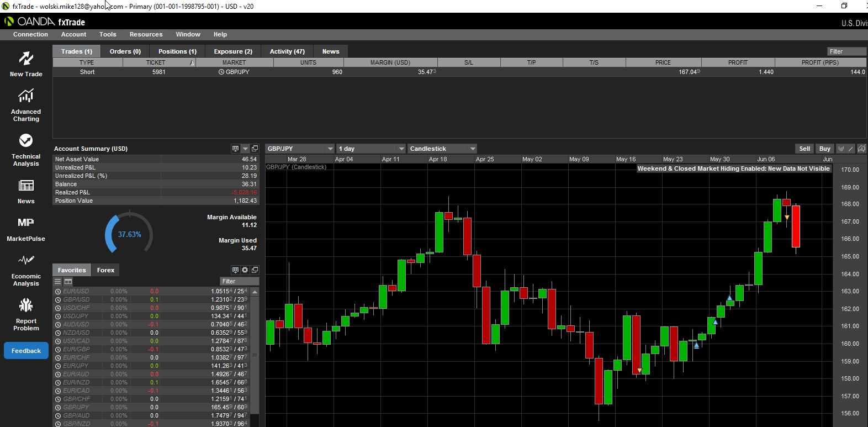Open the News sidebar icon
Viewport: 868px width, 427px height.
pos(26,186)
